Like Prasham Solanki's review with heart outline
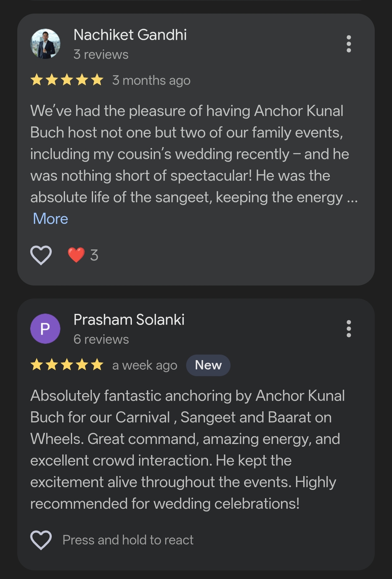 pos(41,540)
